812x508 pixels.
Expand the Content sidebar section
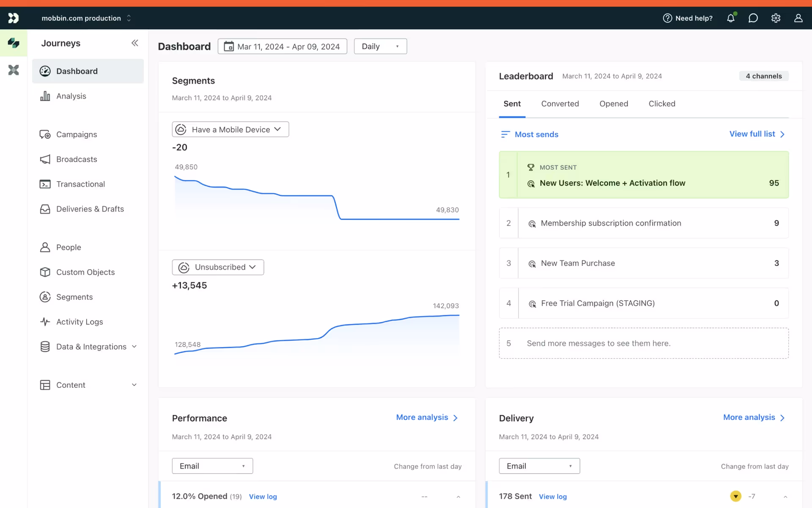(x=134, y=385)
